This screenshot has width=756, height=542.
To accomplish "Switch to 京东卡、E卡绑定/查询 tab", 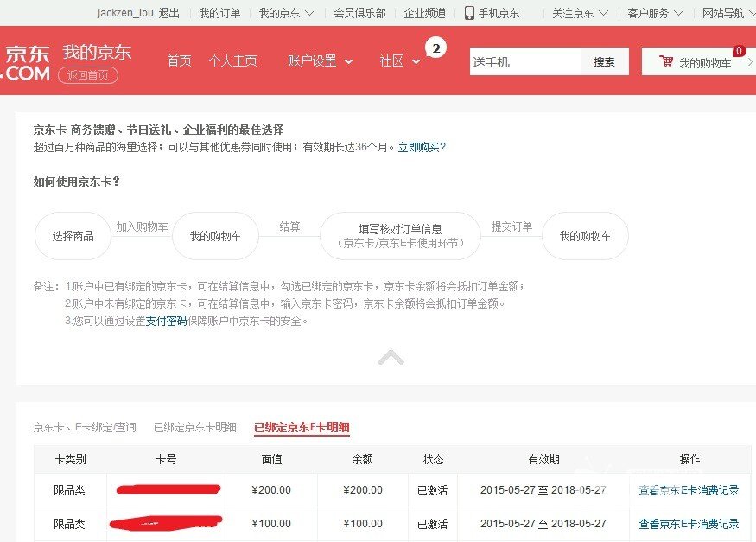I will point(85,427).
